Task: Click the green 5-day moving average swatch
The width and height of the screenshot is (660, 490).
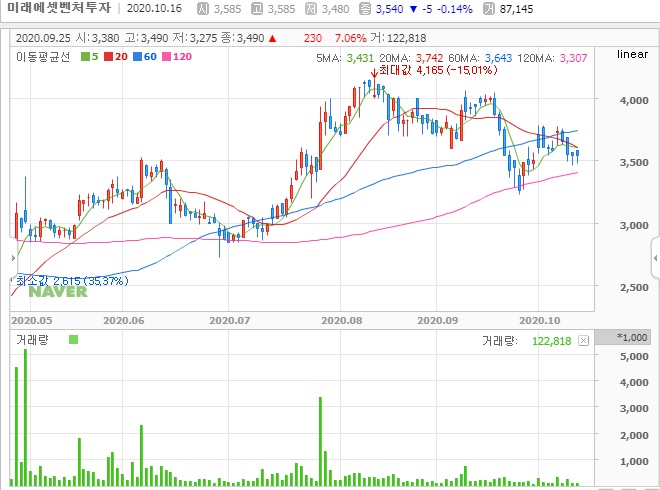Action: tap(85, 56)
